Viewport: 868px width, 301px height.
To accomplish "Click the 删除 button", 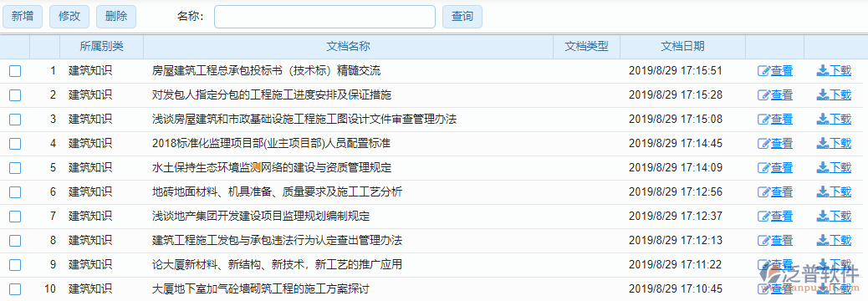I will pos(116,17).
